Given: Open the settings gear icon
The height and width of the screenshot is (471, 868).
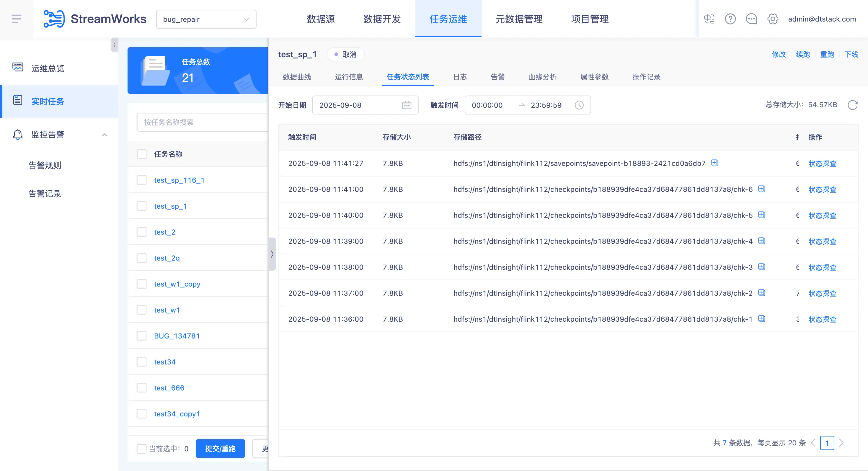Looking at the screenshot, I should tap(772, 19).
